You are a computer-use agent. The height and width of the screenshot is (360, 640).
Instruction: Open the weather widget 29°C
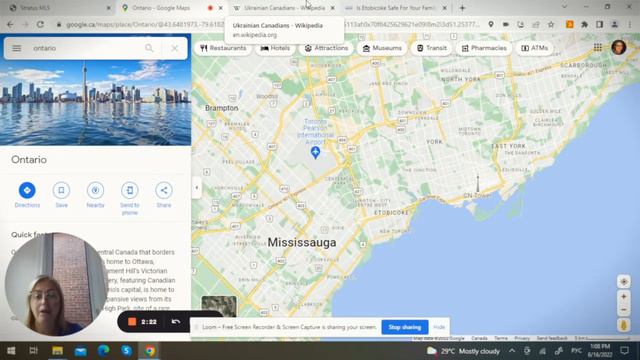click(x=463, y=351)
